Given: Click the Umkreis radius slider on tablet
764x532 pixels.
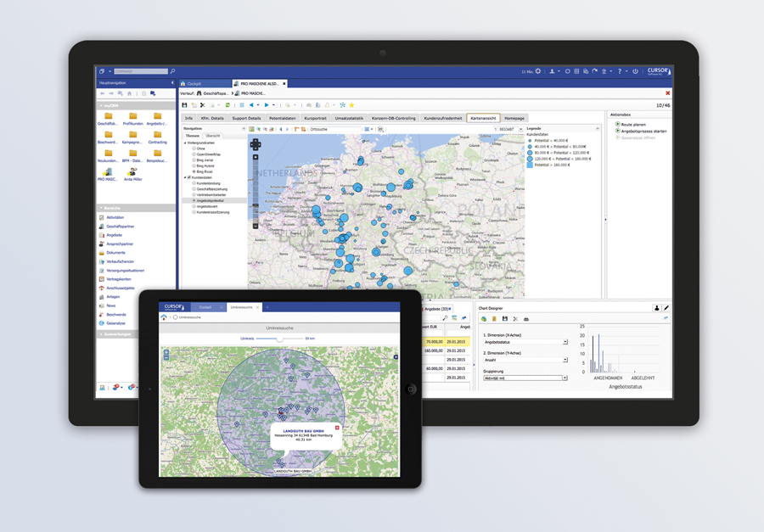Looking at the screenshot, I should (279, 339).
